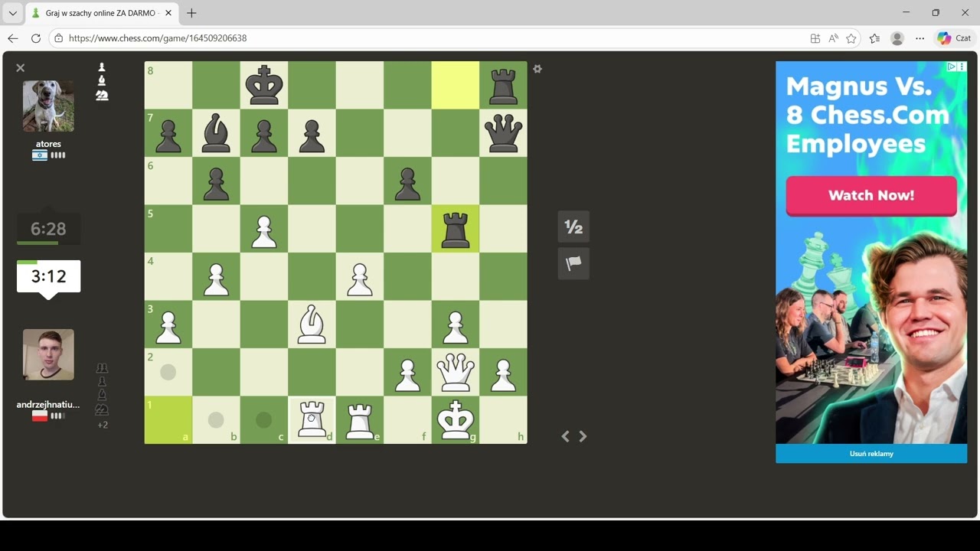Go to next move arrow
This screenshot has height=551, width=980.
(583, 436)
